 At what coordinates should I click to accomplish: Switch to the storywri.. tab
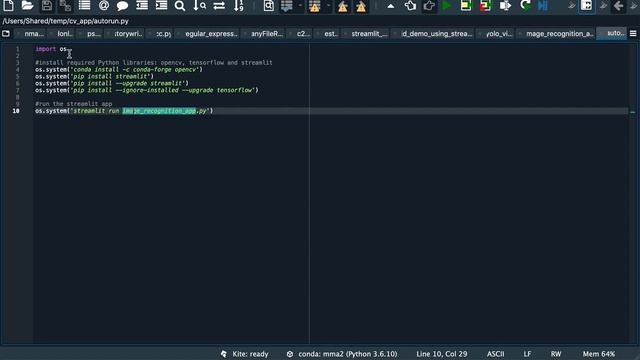(127, 33)
